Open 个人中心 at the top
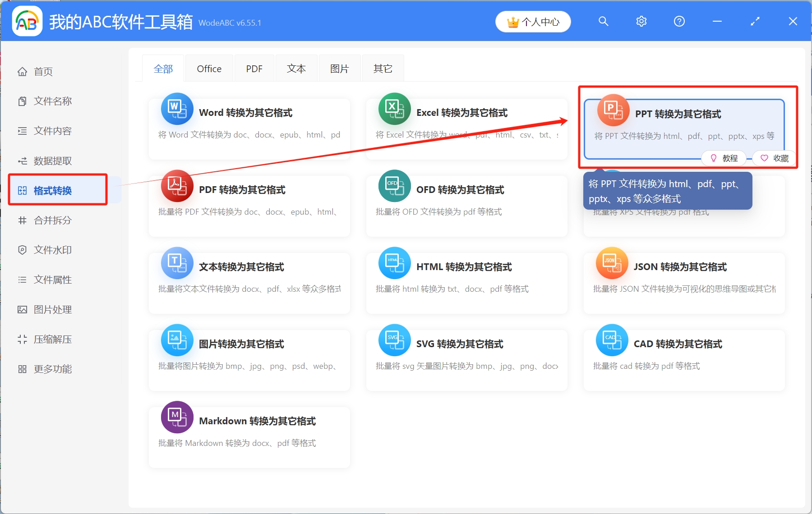 click(x=533, y=21)
